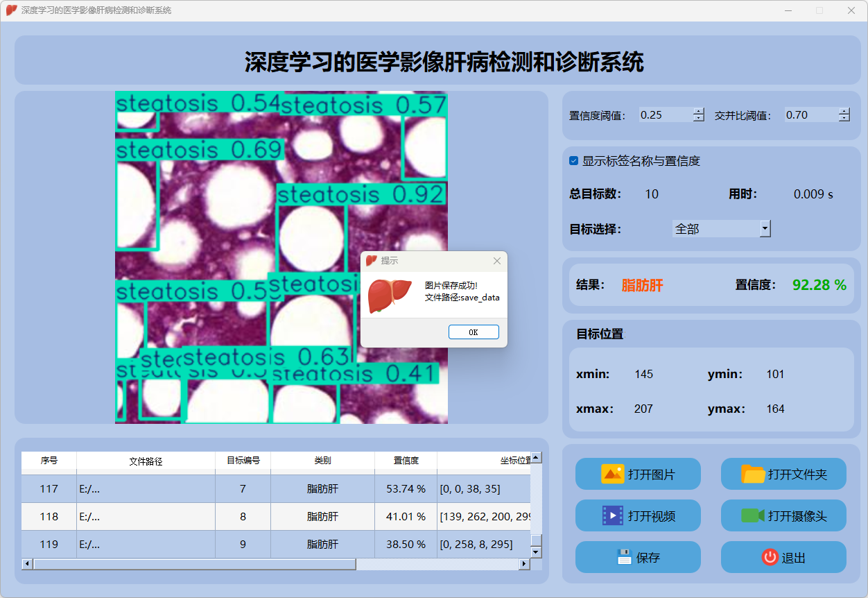Close the 提示 dialog with X
868x598 pixels.
click(x=496, y=261)
